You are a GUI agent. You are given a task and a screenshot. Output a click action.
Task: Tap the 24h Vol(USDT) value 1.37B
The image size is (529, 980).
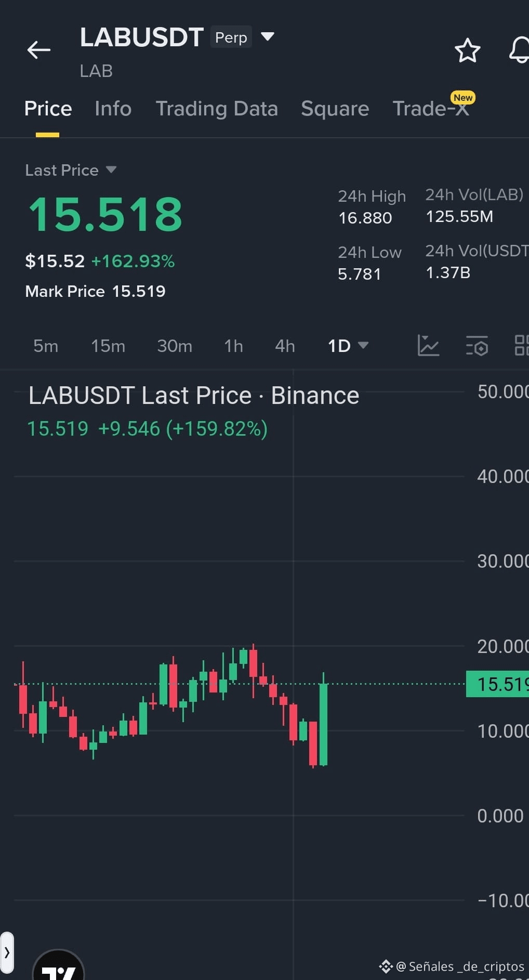[448, 272]
